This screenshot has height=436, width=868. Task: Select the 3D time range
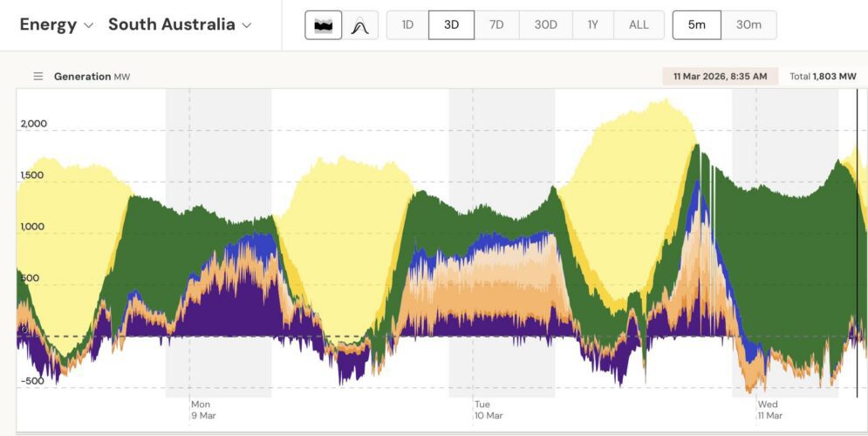(451, 25)
